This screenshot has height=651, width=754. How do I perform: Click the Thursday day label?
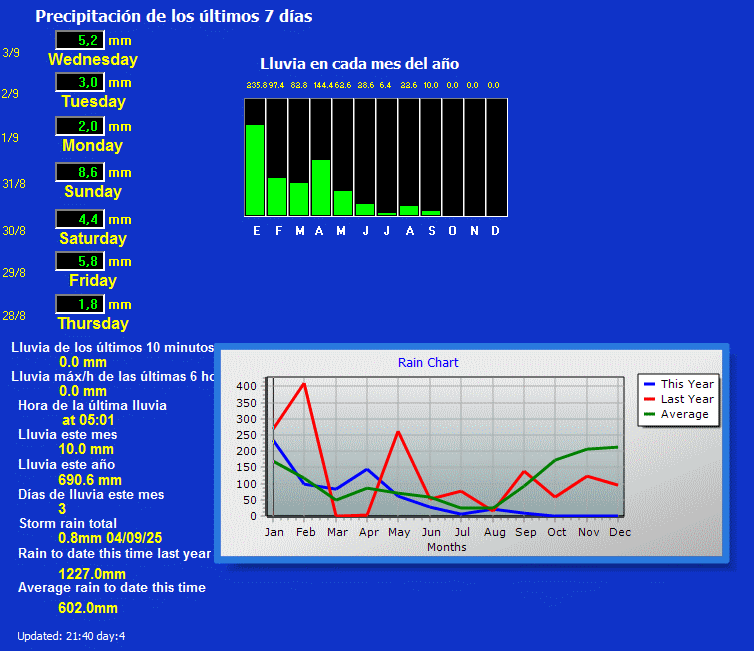(93, 324)
